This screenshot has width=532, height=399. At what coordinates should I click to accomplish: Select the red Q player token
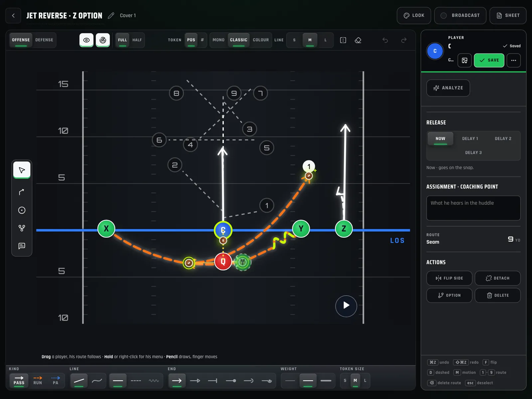tap(223, 261)
